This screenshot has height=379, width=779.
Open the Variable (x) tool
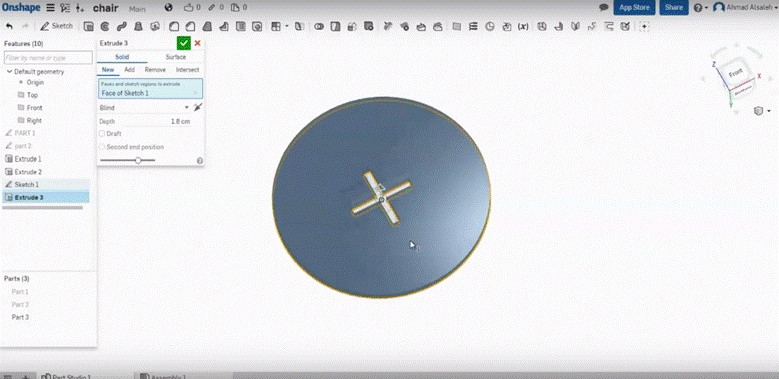pyautogui.click(x=523, y=26)
